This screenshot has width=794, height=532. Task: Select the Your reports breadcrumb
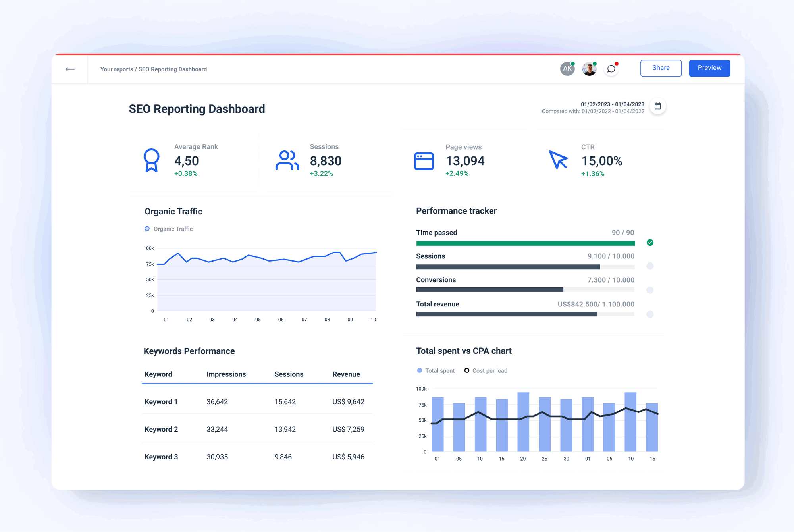coord(116,69)
